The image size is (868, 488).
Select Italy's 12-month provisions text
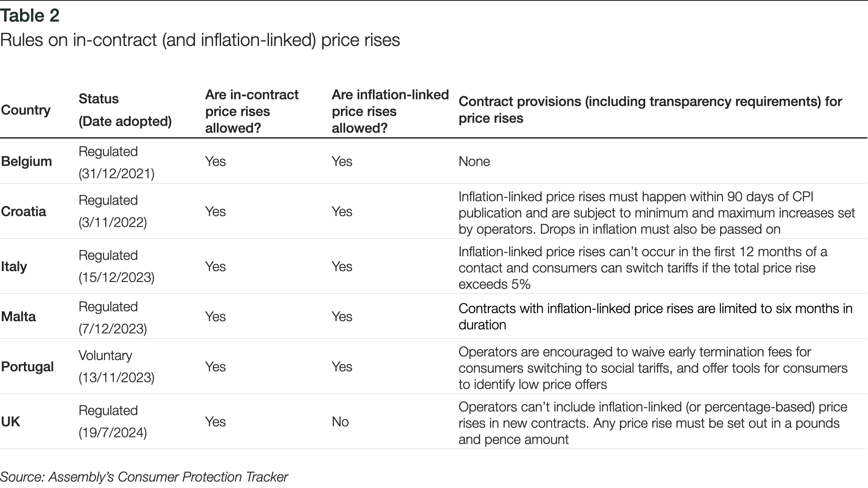tap(642, 267)
